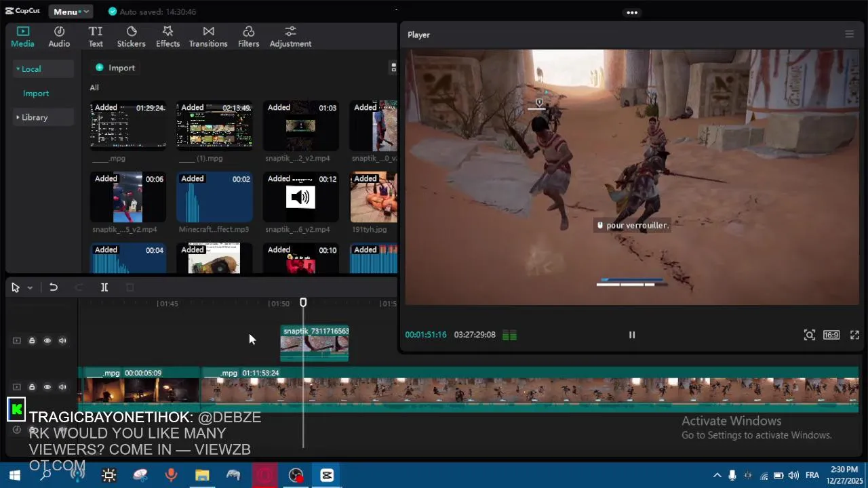Viewport: 868px width, 488px height.
Task: Select the 00:12 snaptik_6_v2.mp4 audio thumbnail
Action: 300,197
